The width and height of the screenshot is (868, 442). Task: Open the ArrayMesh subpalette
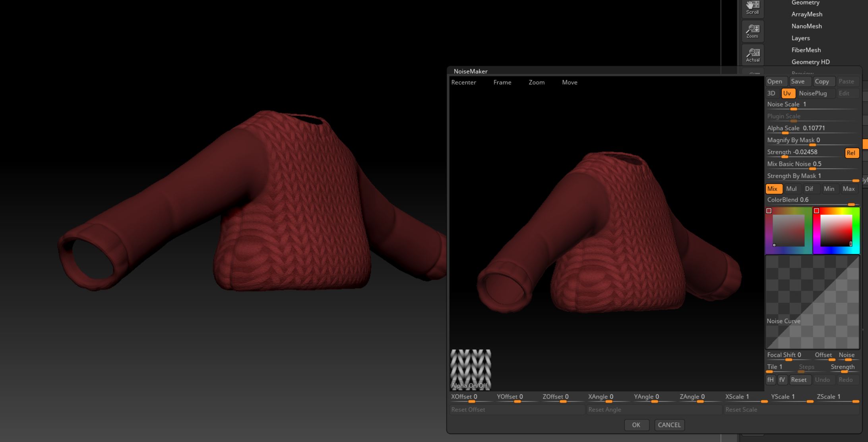[x=806, y=14]
